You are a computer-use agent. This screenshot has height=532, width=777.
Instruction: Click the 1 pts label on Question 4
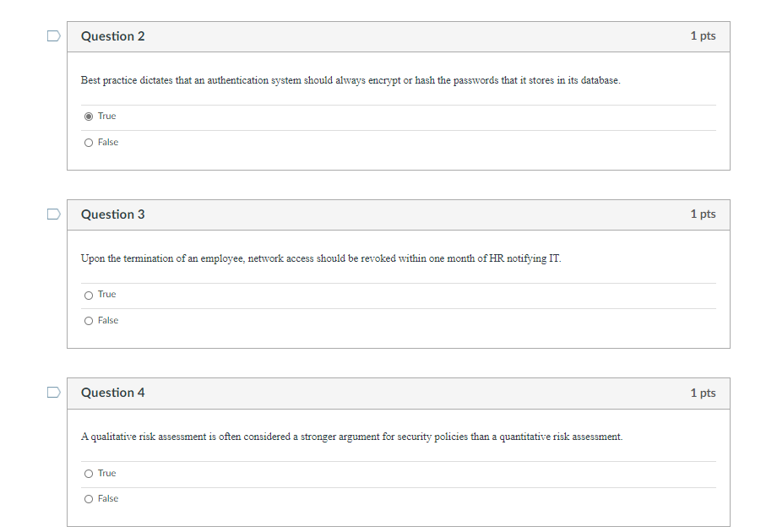(704, 392)
